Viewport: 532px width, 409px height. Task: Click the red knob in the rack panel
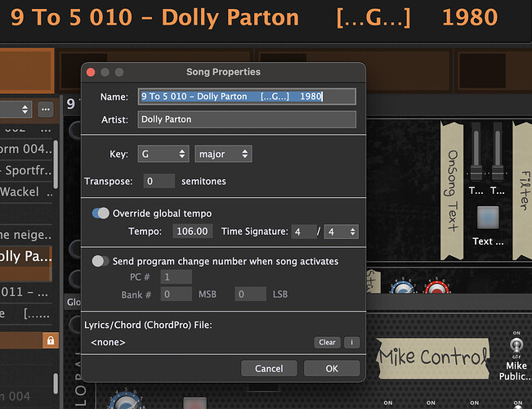(x=434, y=288)
